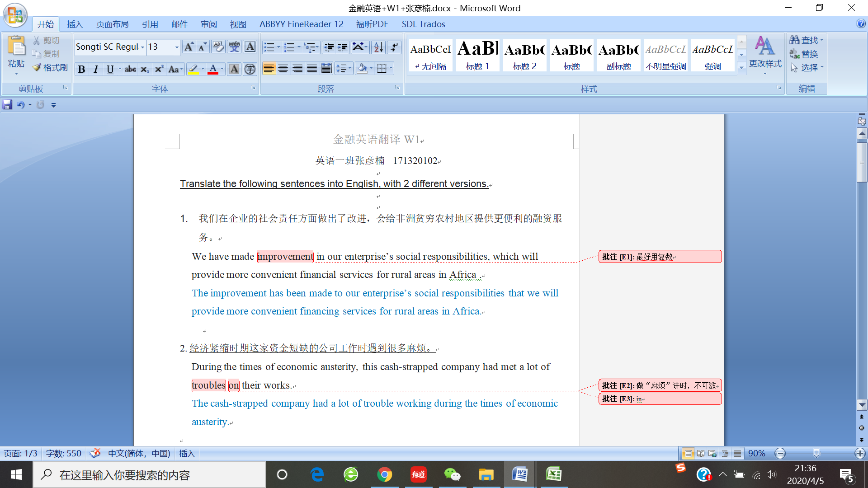Image resolution: width=868 pixels, height=488 pixels.
Task: Apply the 标题 1 style
Action: (x=477, y=55)
